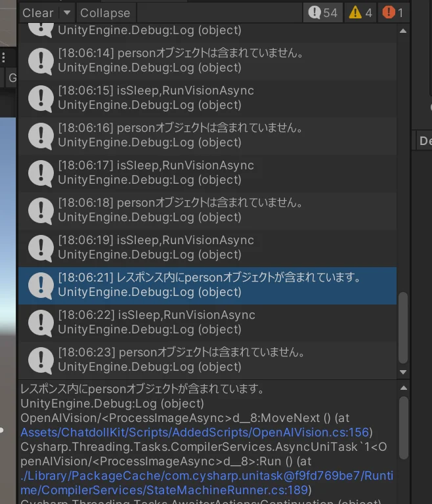Open the Clear options dropdown arrow
432x504 pixels.
(x=67, y=13)
